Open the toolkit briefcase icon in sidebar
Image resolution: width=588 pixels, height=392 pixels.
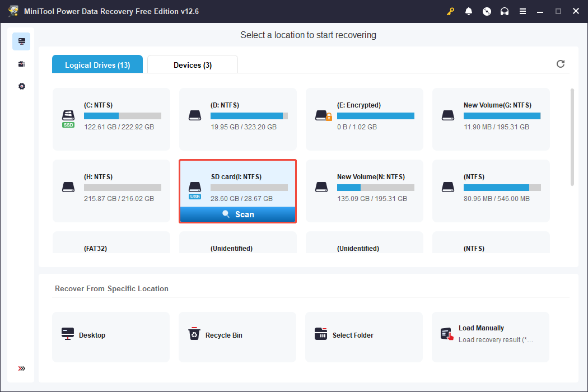[21, 63]
